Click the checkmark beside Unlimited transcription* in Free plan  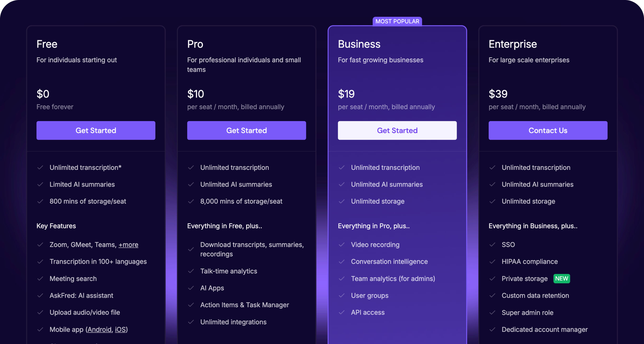tap(41, 167)
